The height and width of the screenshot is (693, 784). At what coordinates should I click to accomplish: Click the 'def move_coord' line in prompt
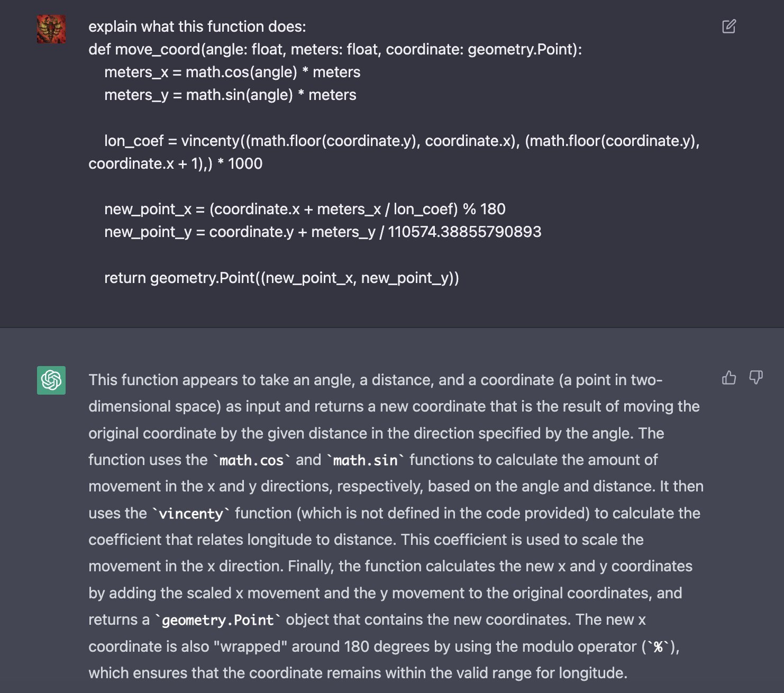(335, 50)
